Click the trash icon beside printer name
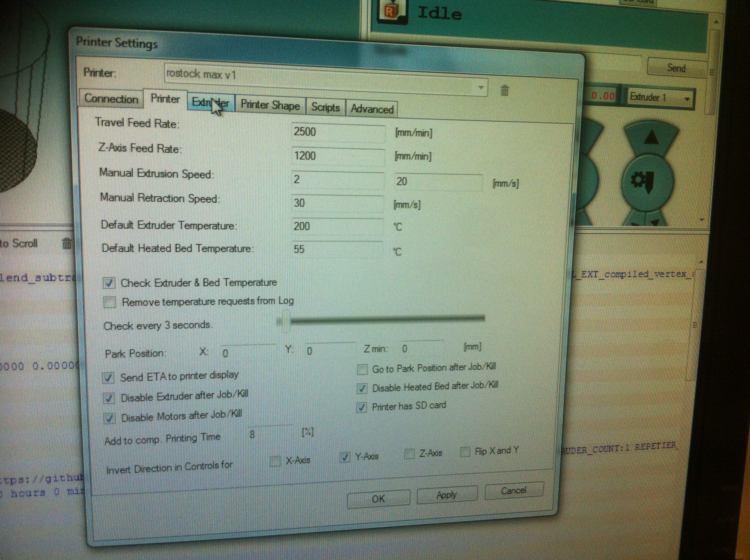This screenshot has width=750, height=560. click(x=505, y=91)
